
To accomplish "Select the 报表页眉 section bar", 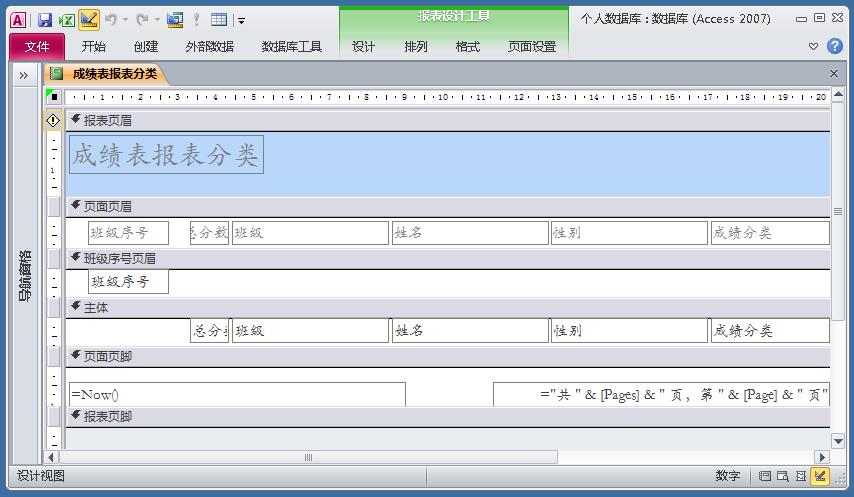I will click(x=448, y=120).
